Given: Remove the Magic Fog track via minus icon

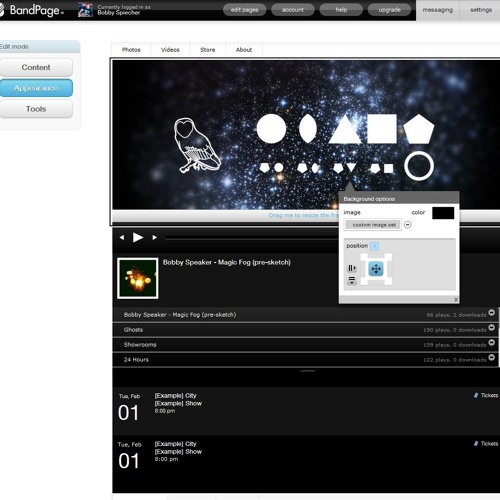Looking at the screenshot, I should click(491, 312).
